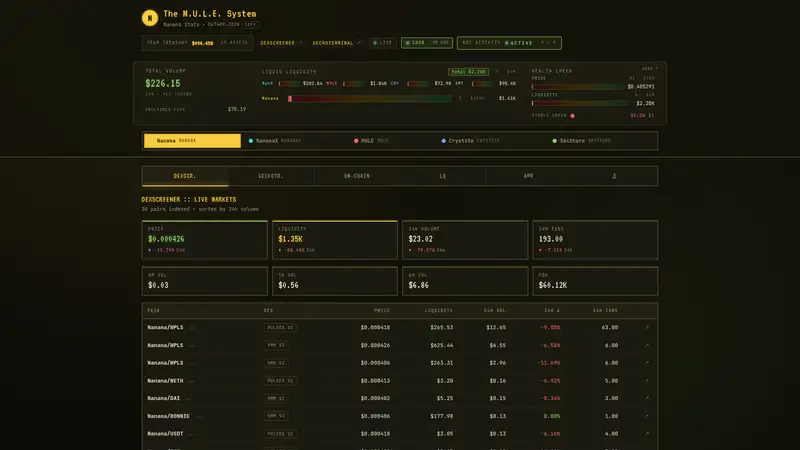
Task: Click the FDV $60.12K card
Action: coord(595,281)
